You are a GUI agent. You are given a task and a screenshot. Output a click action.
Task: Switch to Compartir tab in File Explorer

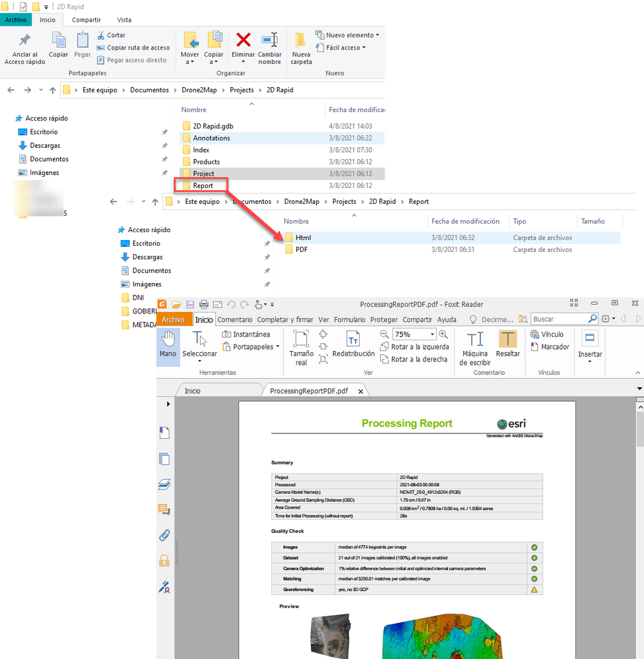click(x=86, y=20)
